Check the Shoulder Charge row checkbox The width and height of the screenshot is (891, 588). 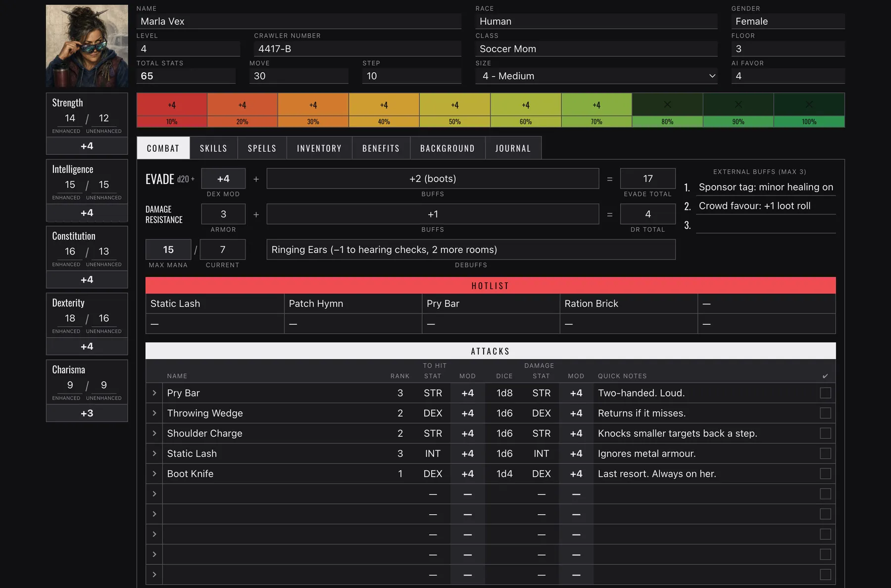825,433
